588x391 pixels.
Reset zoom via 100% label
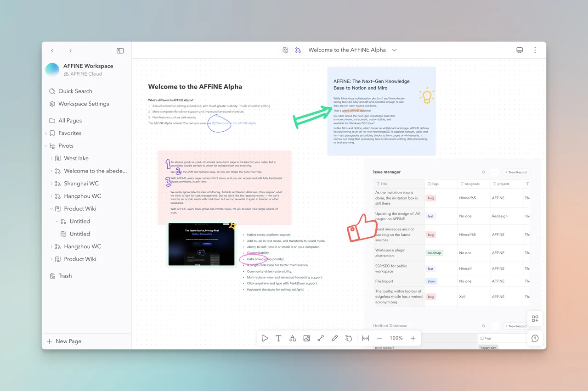pyautogui.click(x=396, y=338)
